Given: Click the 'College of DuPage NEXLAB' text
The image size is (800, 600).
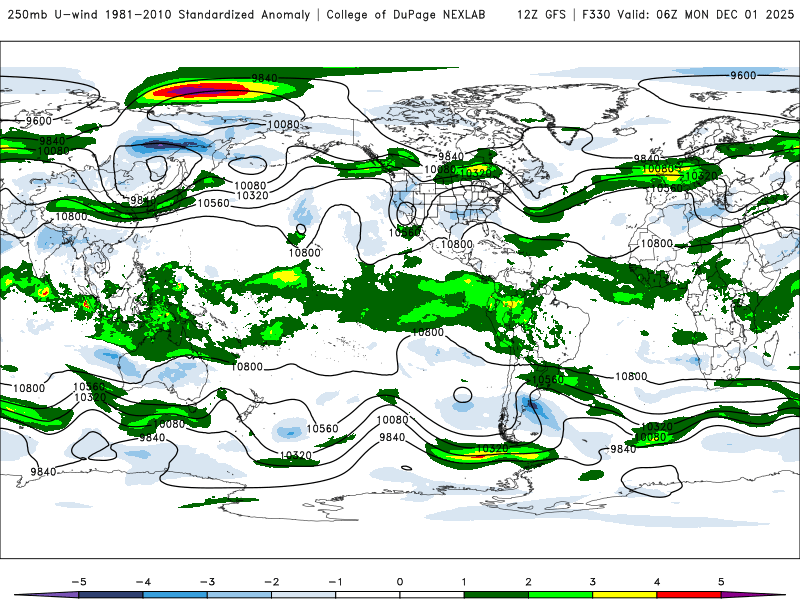Looking at the screenshot, I should [x=406, y=15].
